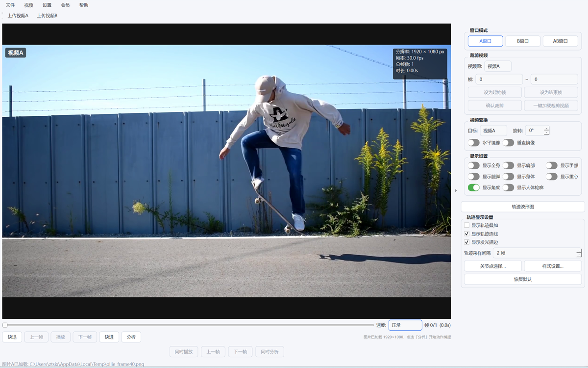
Task: Check the 显示轨迹叠加 checkbox
Action: click(x=467, y=225)
